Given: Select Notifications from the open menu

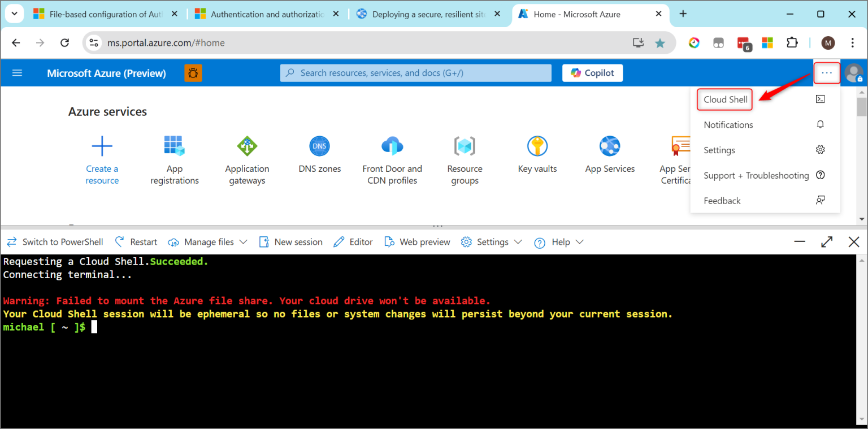Looking at the screenshot, I should point(728,124).
